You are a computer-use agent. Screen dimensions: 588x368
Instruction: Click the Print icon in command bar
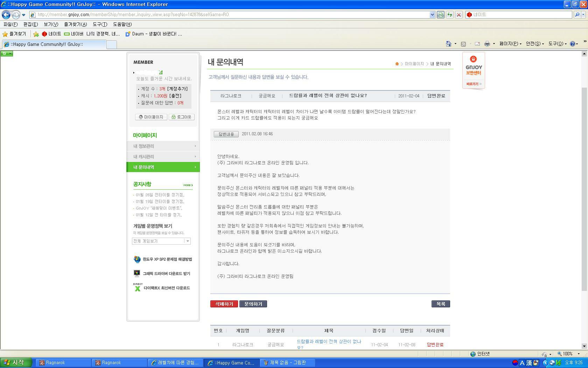pos(487,44)
